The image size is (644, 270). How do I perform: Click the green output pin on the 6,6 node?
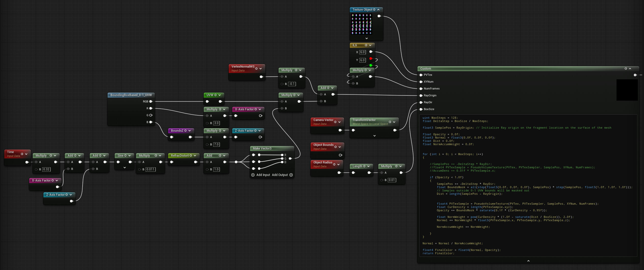371,65
